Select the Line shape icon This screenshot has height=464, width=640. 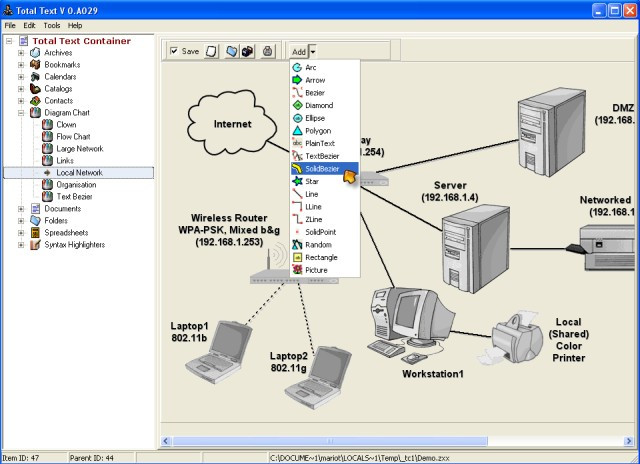298,194
